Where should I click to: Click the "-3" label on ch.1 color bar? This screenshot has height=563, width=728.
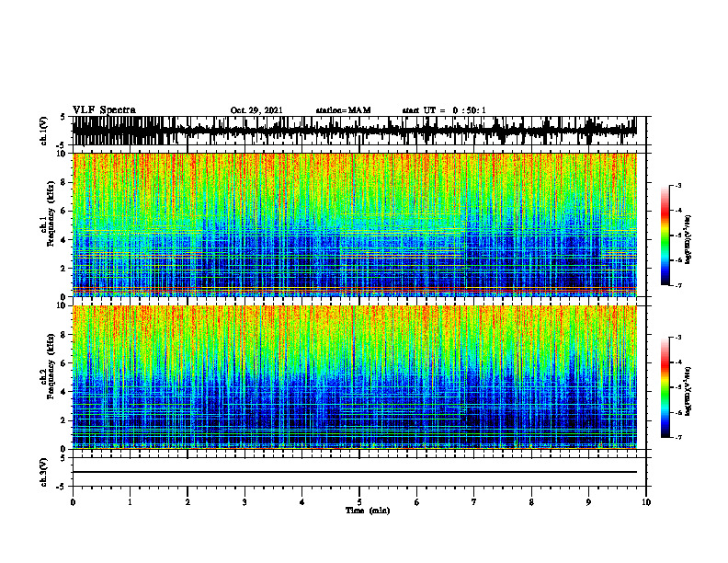678,186
